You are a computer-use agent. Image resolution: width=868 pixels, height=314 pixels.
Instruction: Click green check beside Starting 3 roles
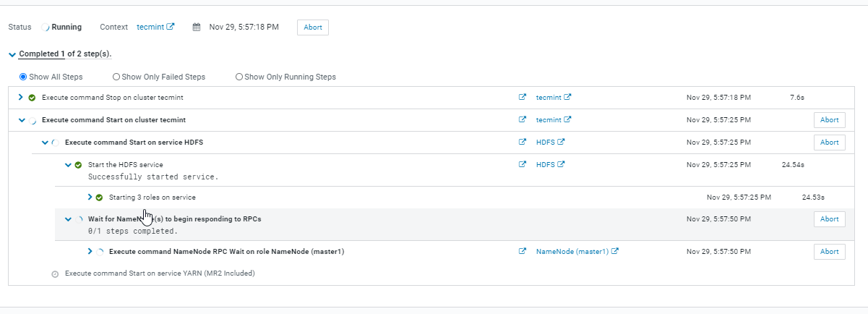[x=99, y=197]
